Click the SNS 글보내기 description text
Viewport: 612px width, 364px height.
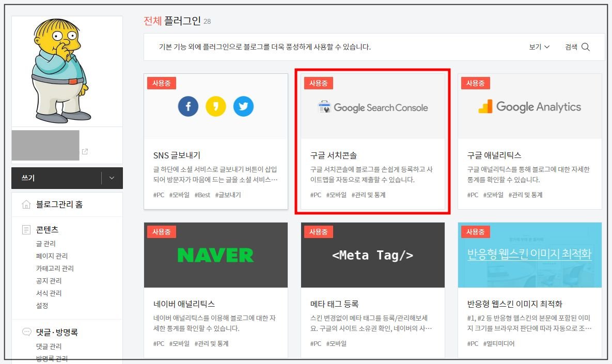(215, 175)
